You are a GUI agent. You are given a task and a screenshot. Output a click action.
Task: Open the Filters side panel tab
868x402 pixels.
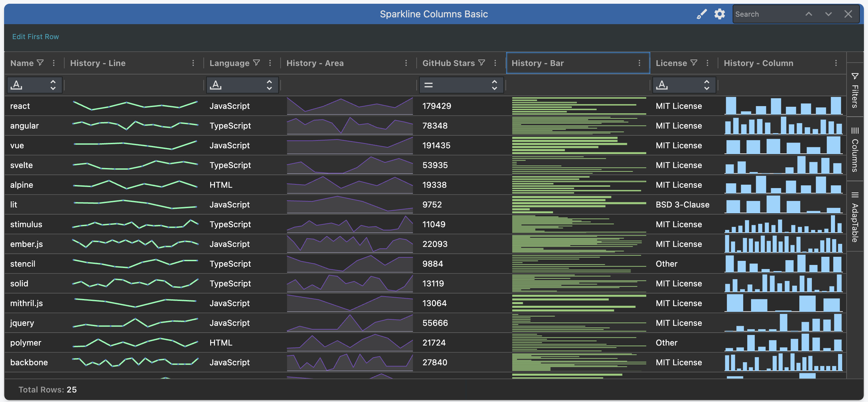pos(855,90)
